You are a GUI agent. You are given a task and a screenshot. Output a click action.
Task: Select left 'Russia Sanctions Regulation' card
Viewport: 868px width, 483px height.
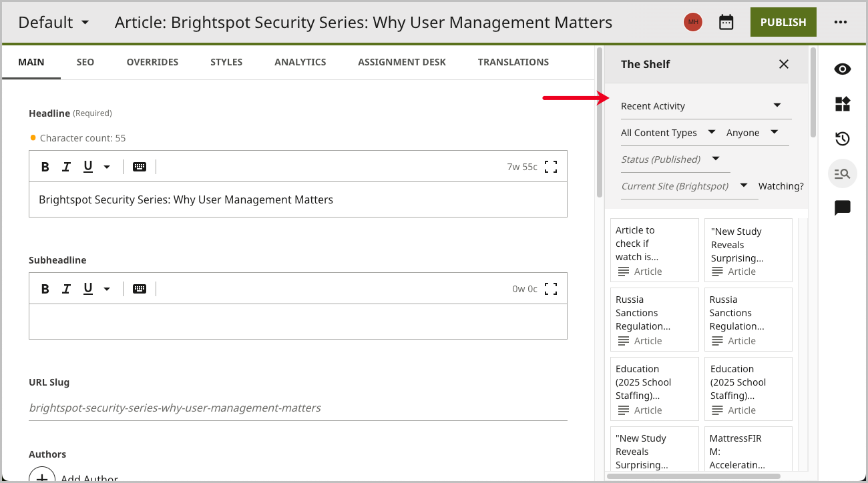[x=654, y=320]
